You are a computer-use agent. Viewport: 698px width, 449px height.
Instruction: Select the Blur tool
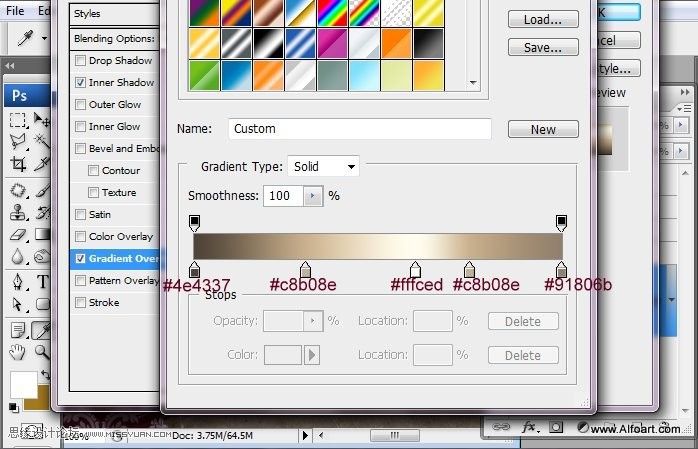[18, 257]
